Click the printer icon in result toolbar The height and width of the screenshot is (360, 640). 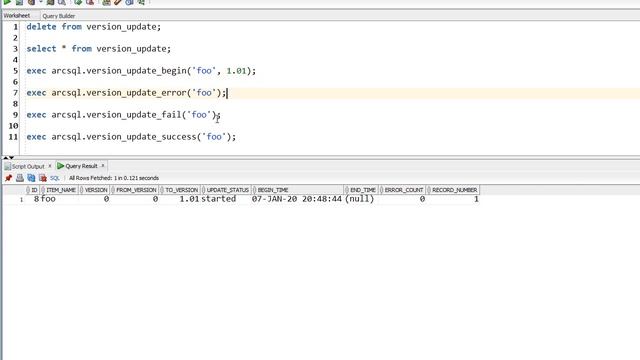click(x=20, y=178)
